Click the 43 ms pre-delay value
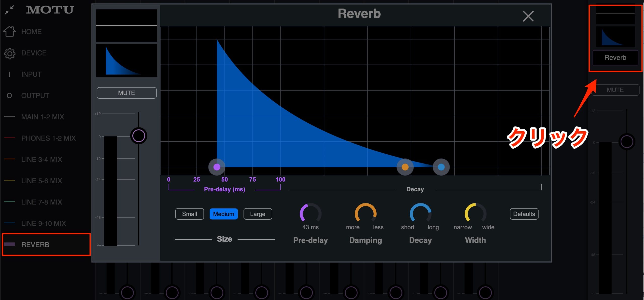644x300 pixels. (x=310, y=227)
